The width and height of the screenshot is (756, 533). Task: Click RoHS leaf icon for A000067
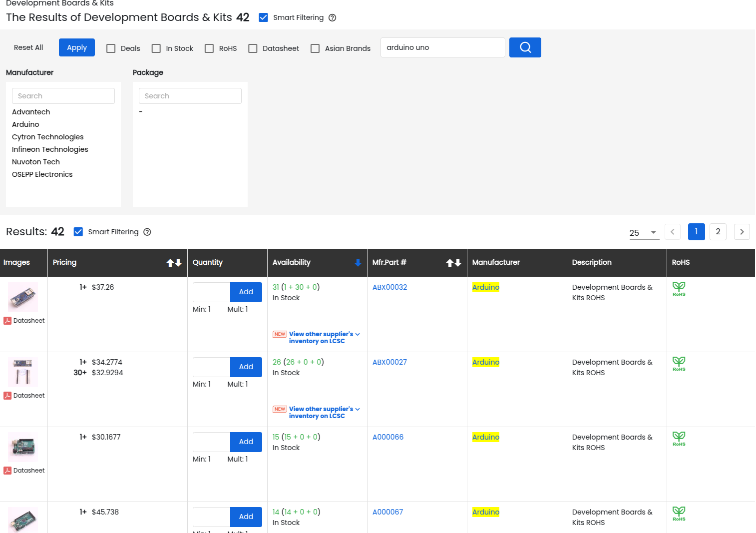(x=679, y=514)
